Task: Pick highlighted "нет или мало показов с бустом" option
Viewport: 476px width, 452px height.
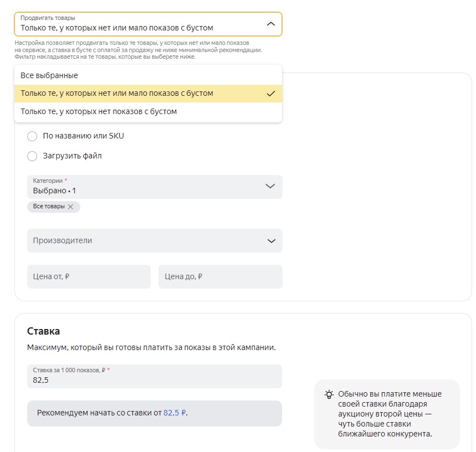Action: click(x=117, y=94)
